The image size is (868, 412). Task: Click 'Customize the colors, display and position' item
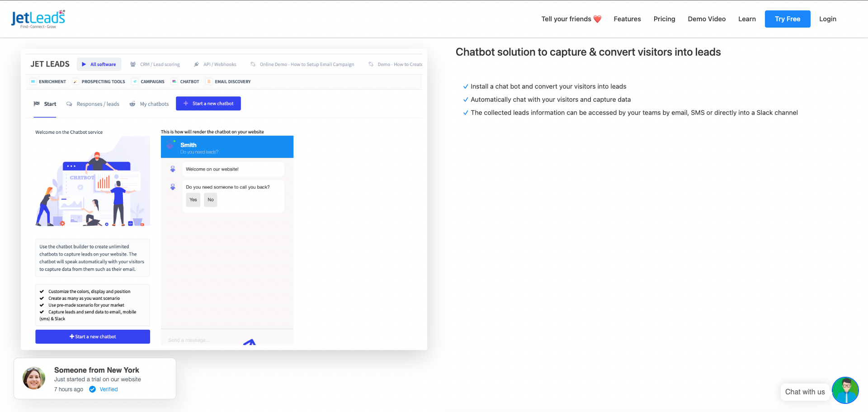click(x=89, y=292)
